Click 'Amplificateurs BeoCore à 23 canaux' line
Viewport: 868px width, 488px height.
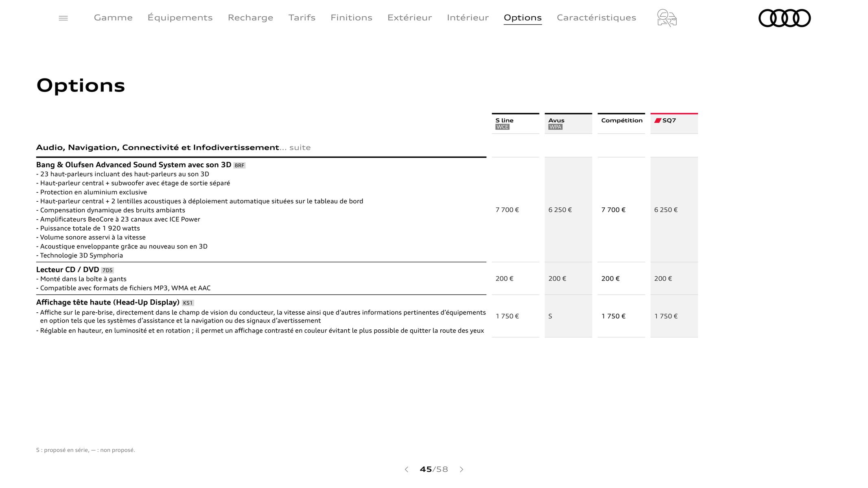(x=118, y=219)
